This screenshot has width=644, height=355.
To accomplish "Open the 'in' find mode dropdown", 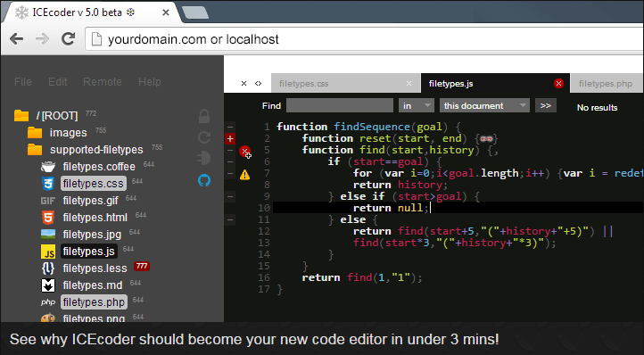I will tap(417, 105).
